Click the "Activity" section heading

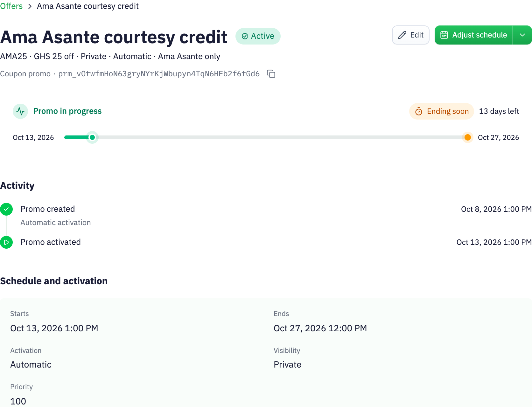17,186
